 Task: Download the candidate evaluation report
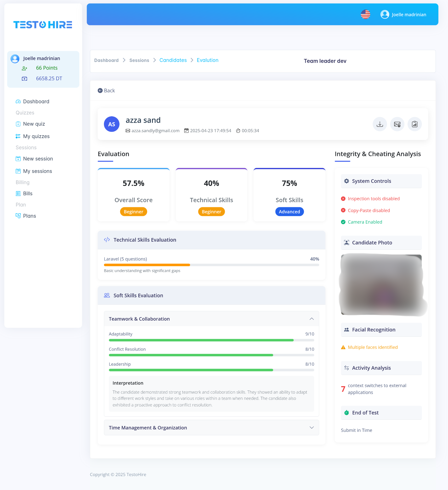[x=380, y=124]
